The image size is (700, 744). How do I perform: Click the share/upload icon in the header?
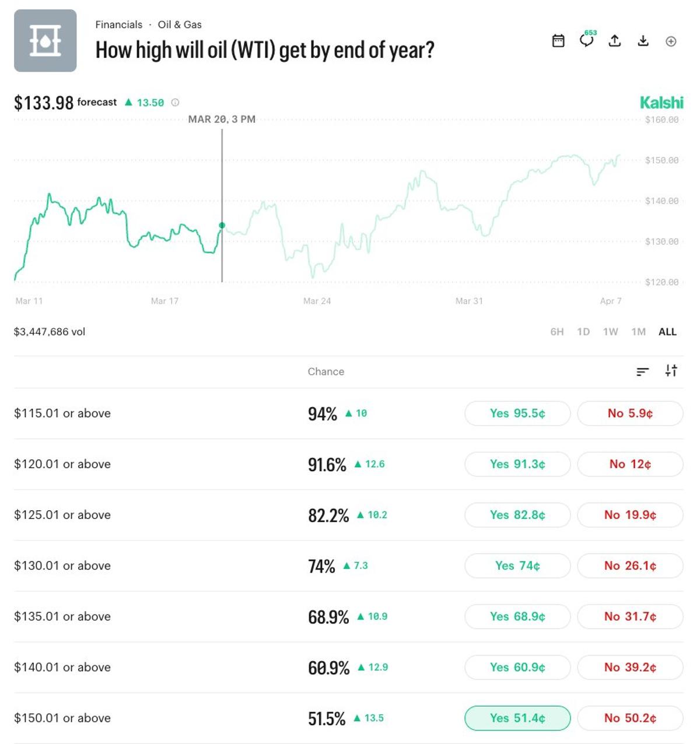point(614,41)
